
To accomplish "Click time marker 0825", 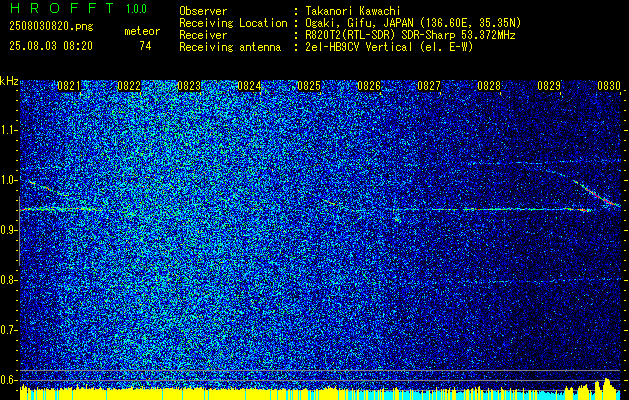I will (x=309, y=86).
